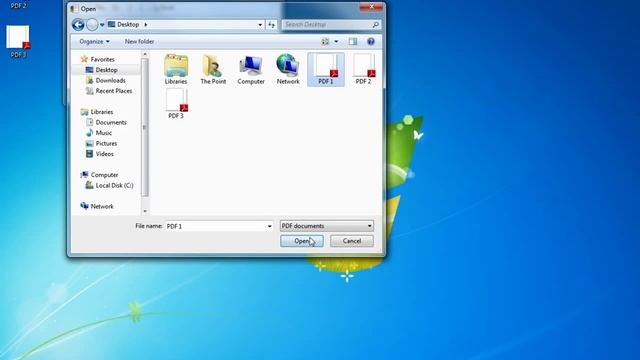Click the Open button
The width and height of the screenshot is (640, 360).
(x=302, y=241)
